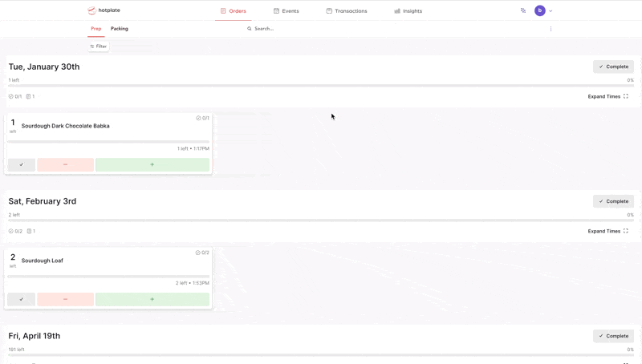Screen dimensions: 642x364
Task: Click the Insights bar chart tab
Action: pos(408,11)
